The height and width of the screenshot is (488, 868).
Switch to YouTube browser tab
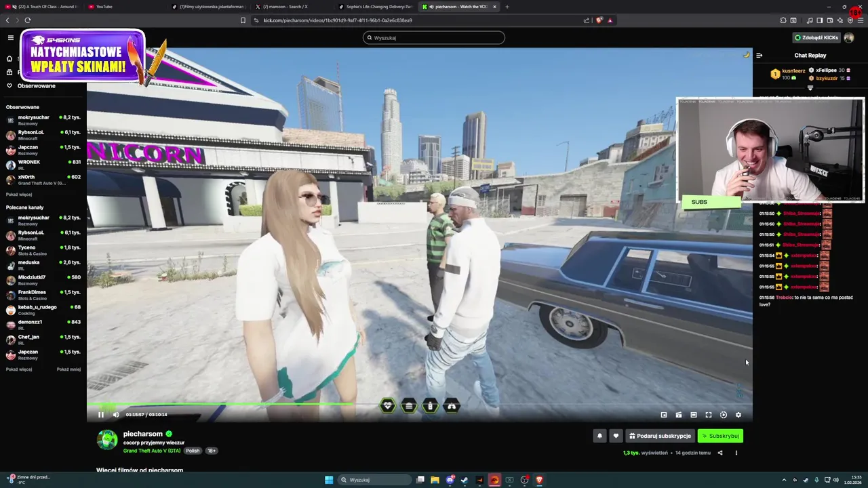(126, 7)
